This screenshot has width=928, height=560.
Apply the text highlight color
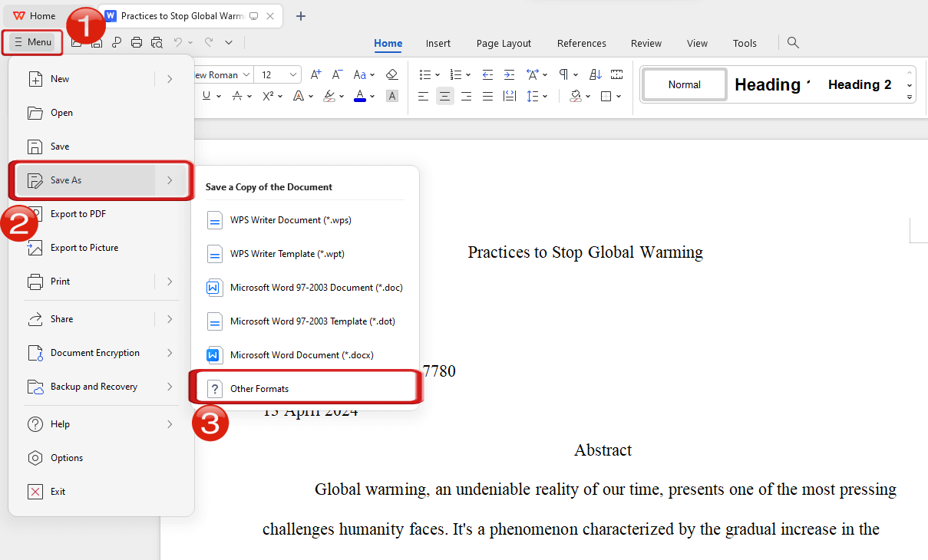[x=329, y=96]
